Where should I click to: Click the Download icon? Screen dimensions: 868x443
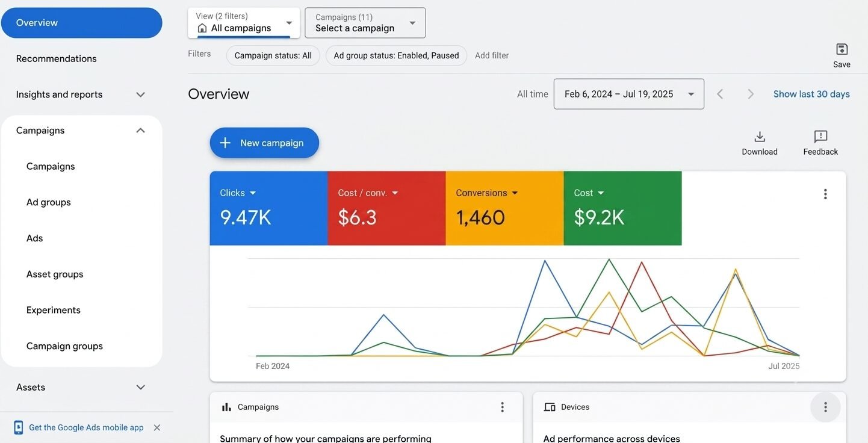[x=760, y=137]
